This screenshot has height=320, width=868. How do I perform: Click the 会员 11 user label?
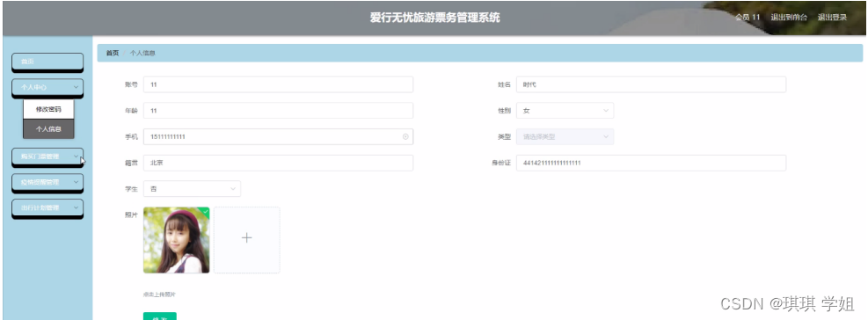point(748,18)
